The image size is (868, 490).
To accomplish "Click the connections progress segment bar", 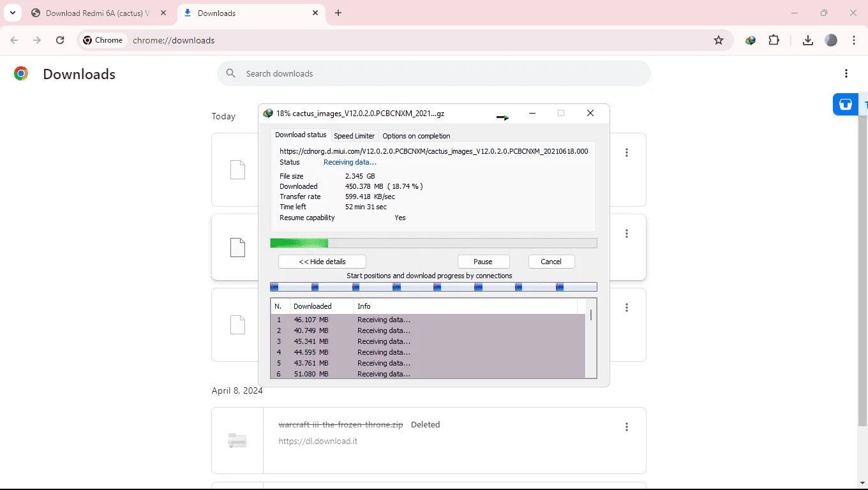I will click(x=433, y=287).
